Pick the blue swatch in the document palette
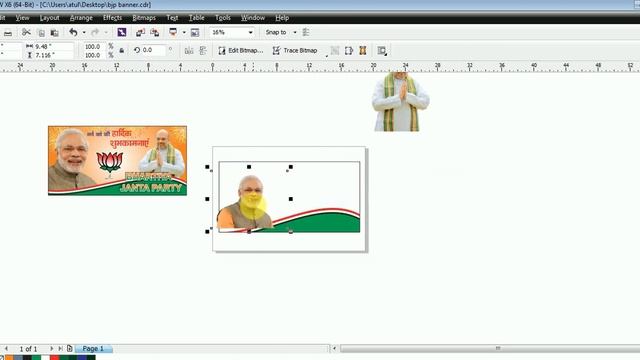 [x=82, y=358]
